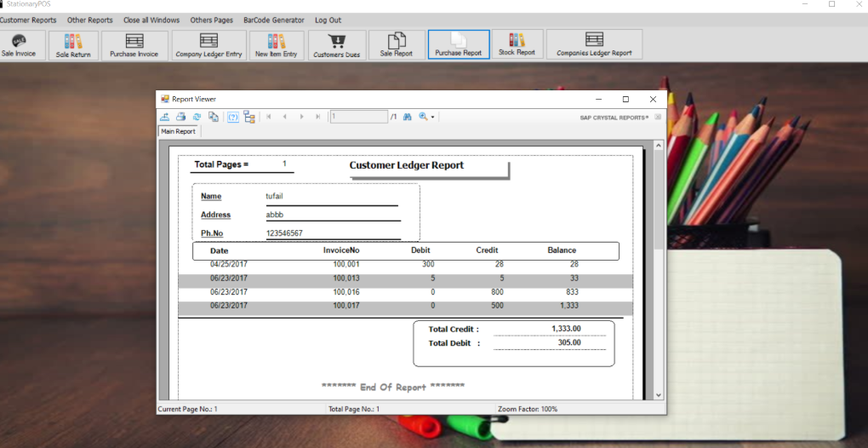Toggle the parameter panel button
This screenshot has height=448, width=868.
(x=233, y=117)
